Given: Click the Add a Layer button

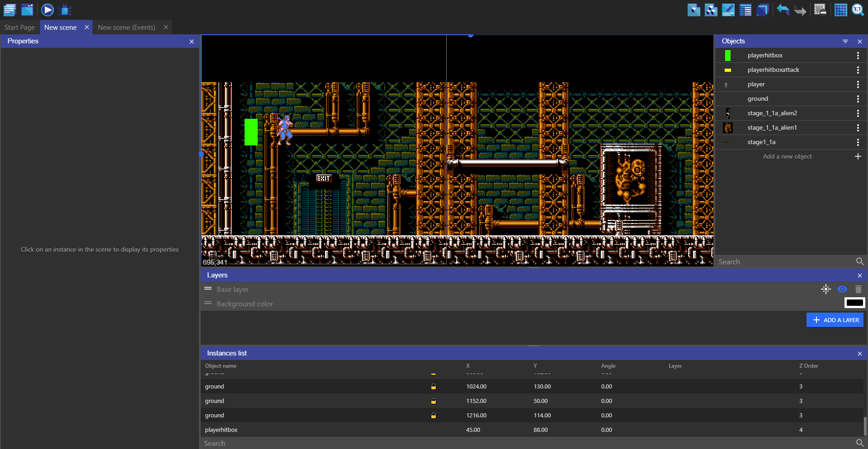Looking at the screenshot, I should point(835,320).
